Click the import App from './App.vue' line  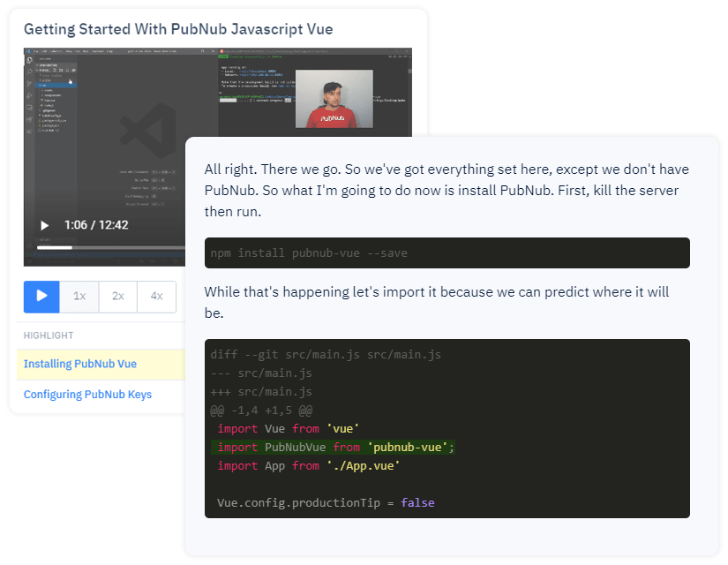click(308, 465)
